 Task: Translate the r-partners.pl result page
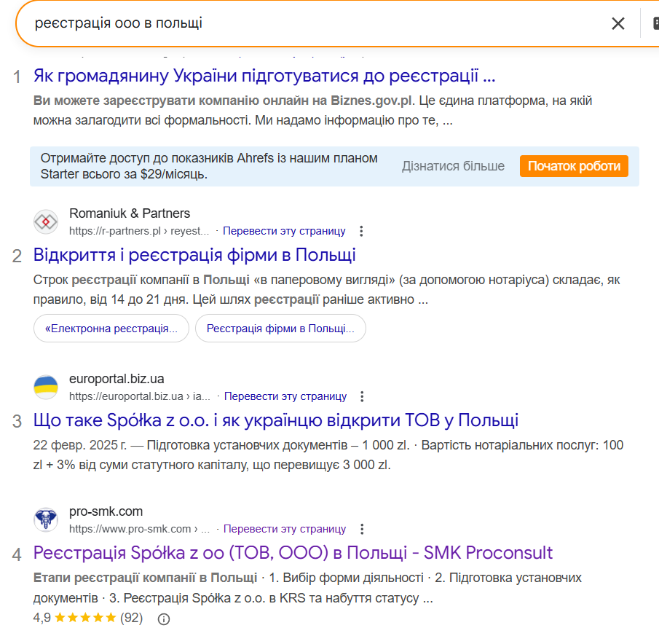point(284,231)
